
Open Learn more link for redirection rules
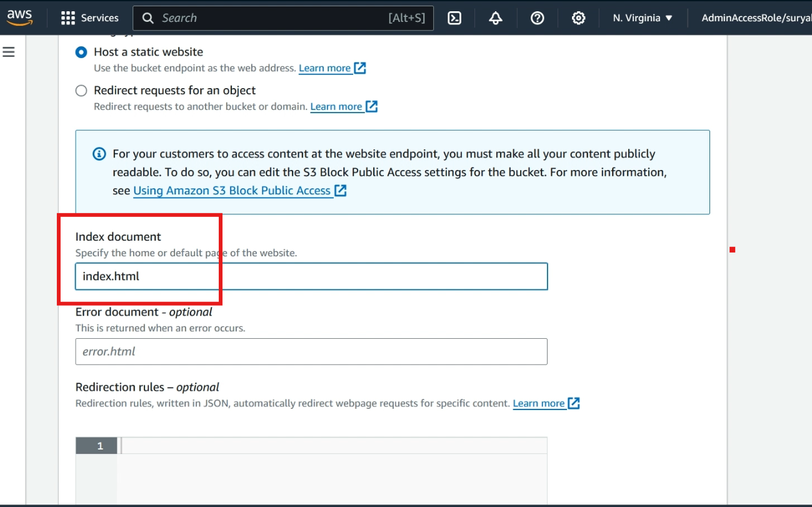pos(546,403)
